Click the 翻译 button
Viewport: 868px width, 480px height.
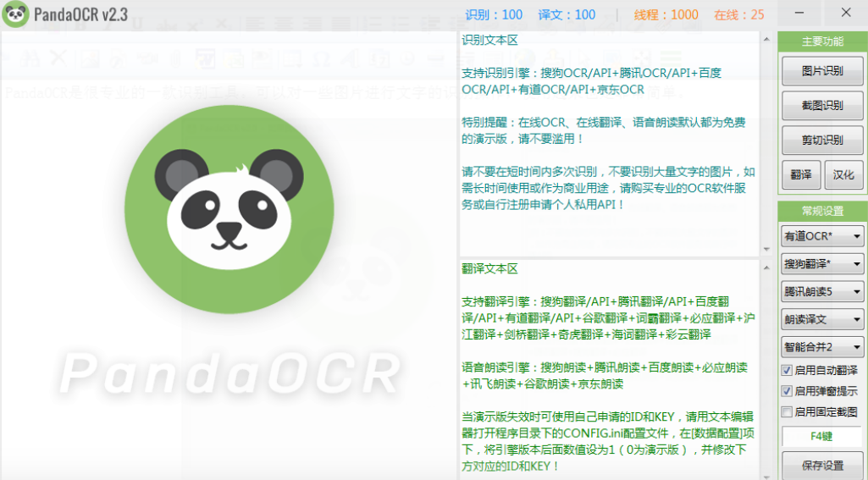[801, 175]
